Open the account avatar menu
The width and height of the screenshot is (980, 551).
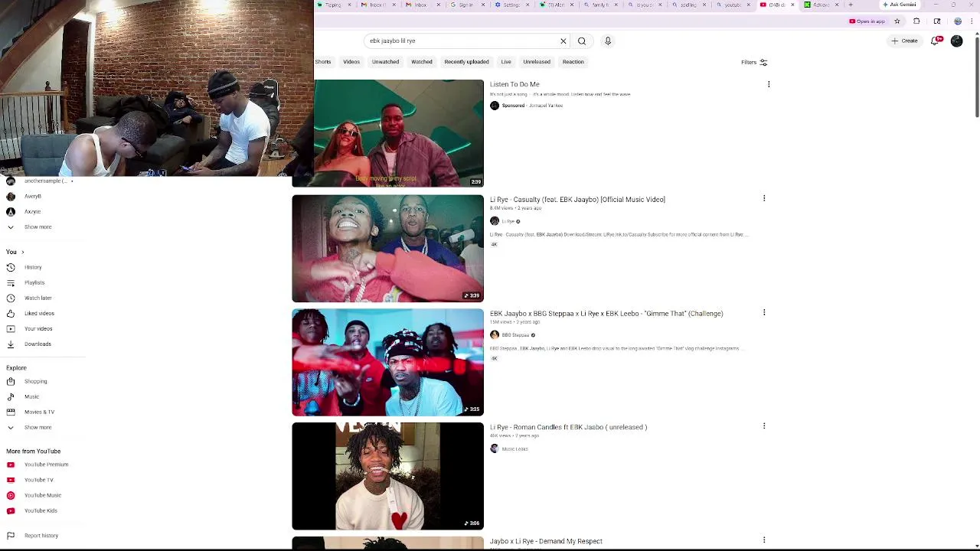coord(957,41)
